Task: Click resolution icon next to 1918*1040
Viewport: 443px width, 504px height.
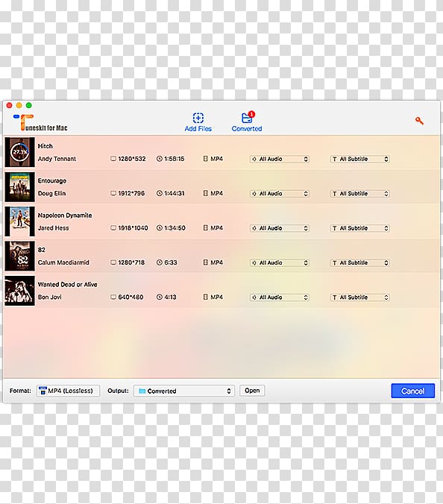Action: [x=113, y=228]
